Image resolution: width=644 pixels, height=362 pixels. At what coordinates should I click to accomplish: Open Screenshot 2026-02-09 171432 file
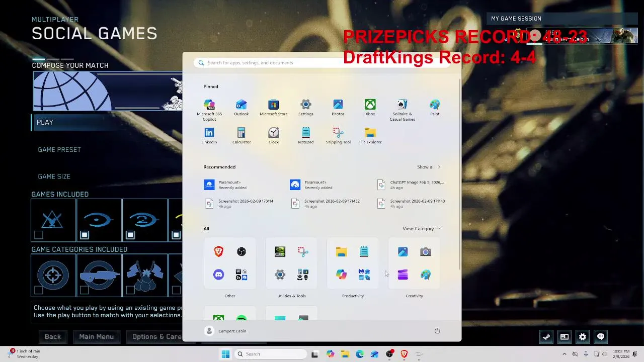(x=325, y=204)
